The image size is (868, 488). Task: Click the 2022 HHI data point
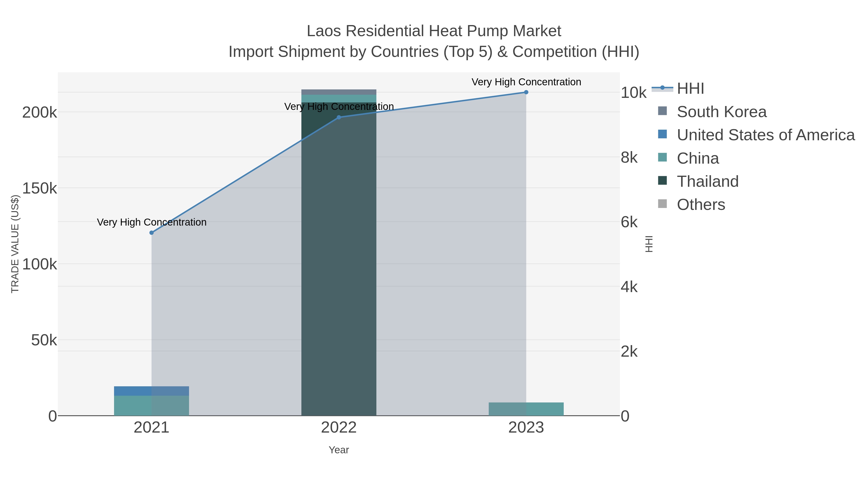339,117
